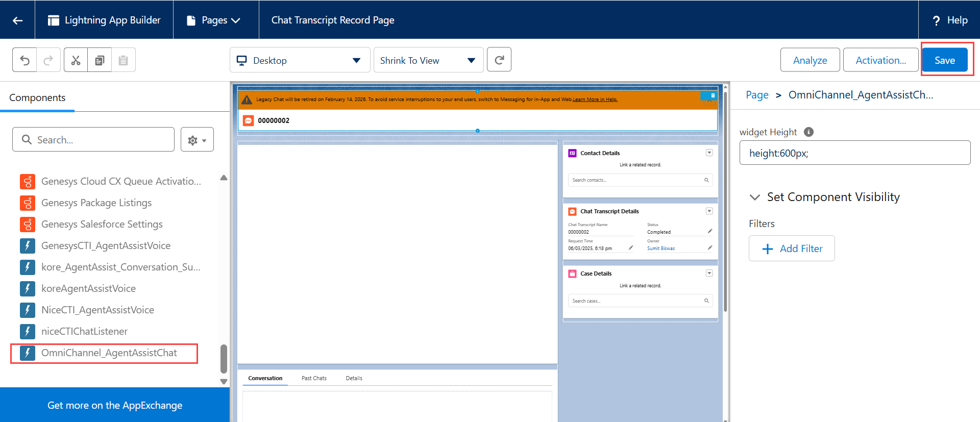Open Get more on the AppExchange
980x422 pixels.
coord(115,405)
